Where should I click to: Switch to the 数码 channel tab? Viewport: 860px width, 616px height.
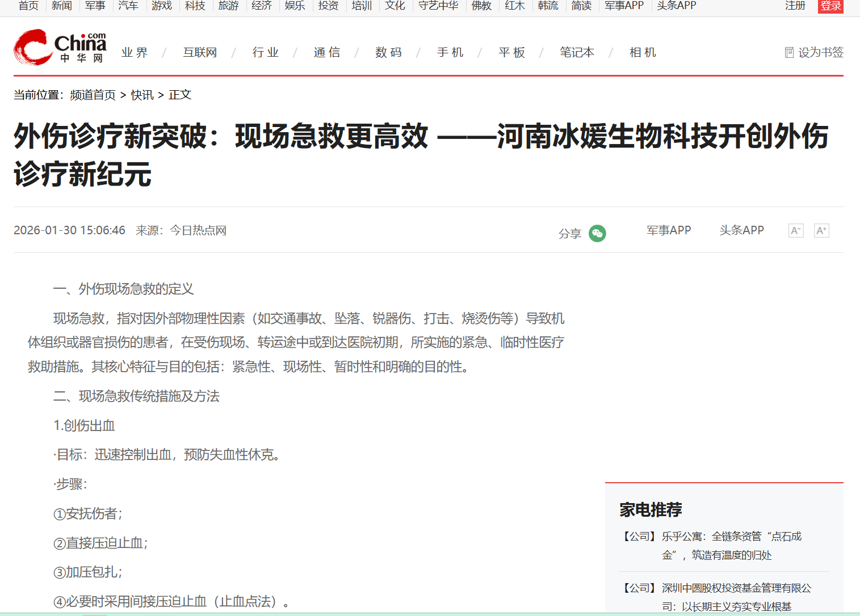pyautogui.click(x=389, y=52)
